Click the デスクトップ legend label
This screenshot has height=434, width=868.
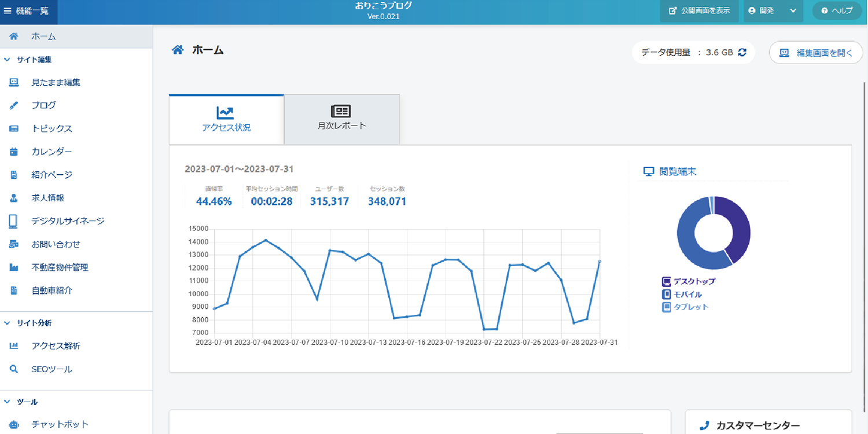[694, 282]
